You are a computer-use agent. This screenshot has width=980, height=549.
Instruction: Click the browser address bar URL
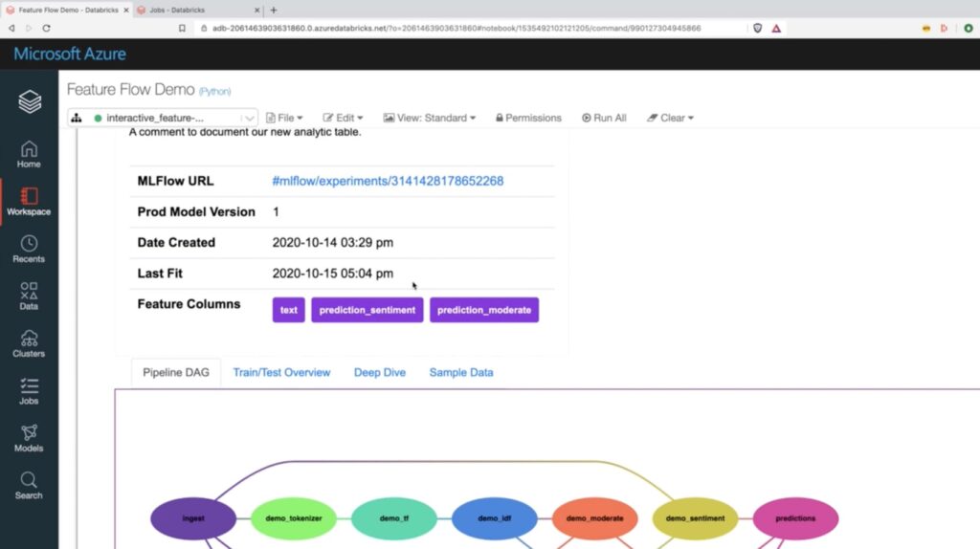[457, 28]
